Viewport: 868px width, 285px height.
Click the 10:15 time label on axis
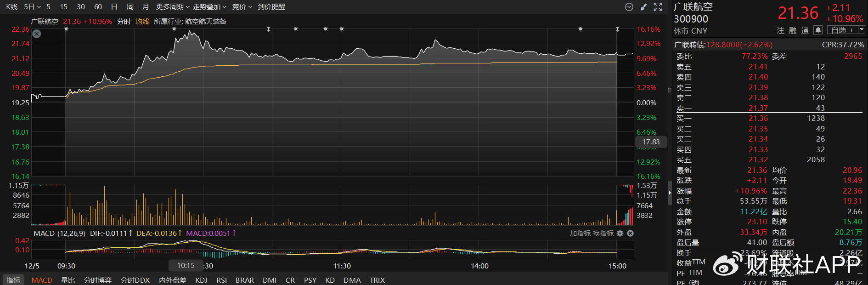tap(186, 266)
